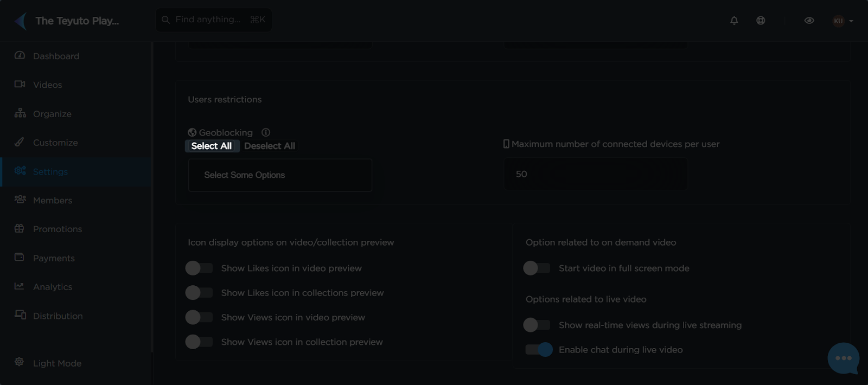Click the eye preview icon in header

coord(809,21)
